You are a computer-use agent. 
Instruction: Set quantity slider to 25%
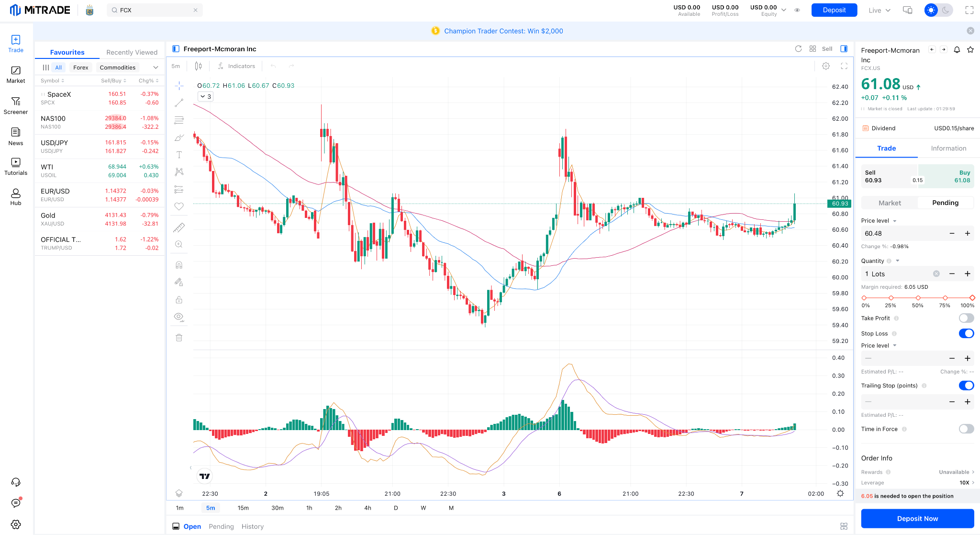coord(891,298)
